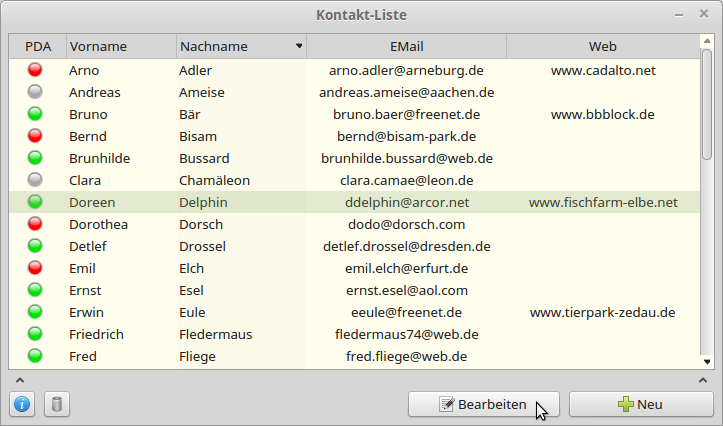Sort by the EMail column header
723x426 pixels.
point(406,47)
